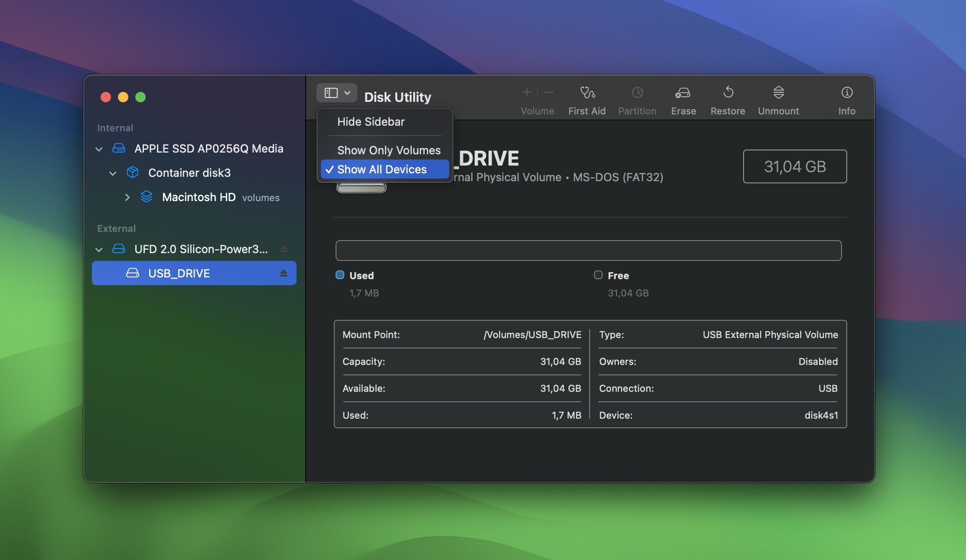Image resolution: width=966 pixels, height=560 pixels.
Task: Click the Disk Utility window title
Action: click(398, 97)
